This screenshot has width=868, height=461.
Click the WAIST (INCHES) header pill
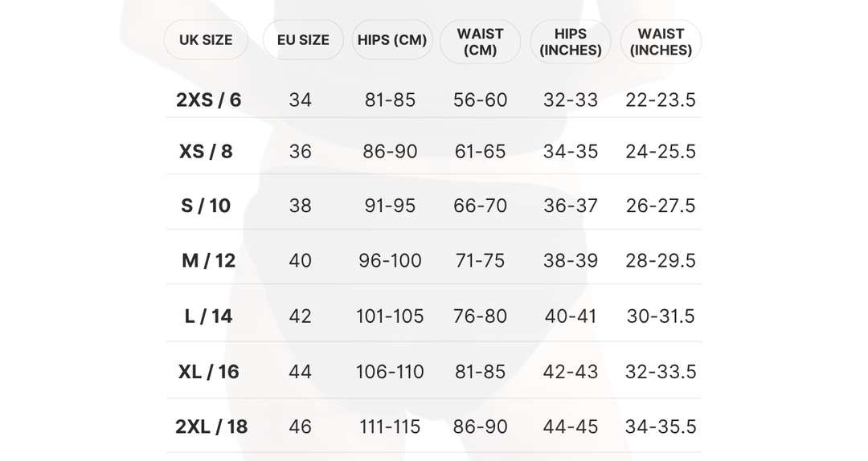(661, 42)
